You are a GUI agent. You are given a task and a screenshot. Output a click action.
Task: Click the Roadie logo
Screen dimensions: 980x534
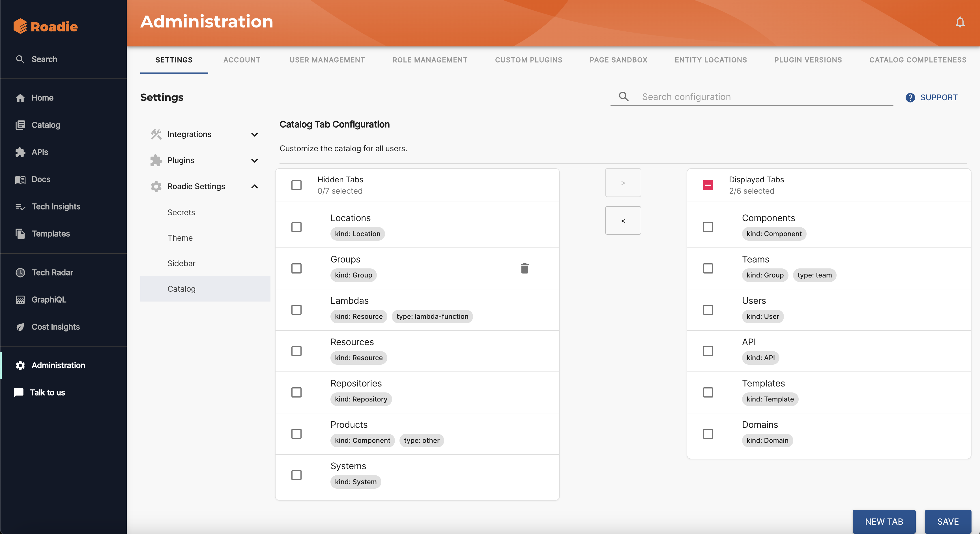[x=45, y=26]
